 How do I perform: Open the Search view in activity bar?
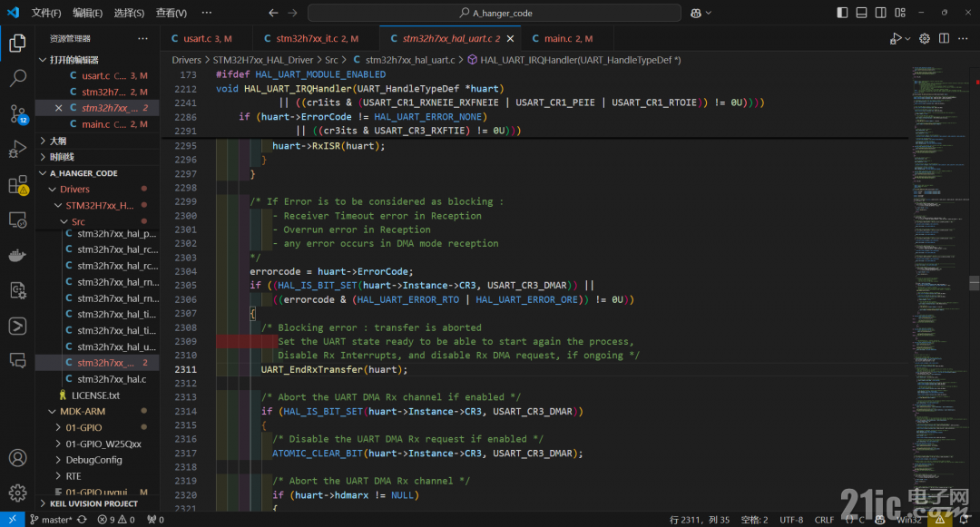pyautogui.click(x=17, y=78)
